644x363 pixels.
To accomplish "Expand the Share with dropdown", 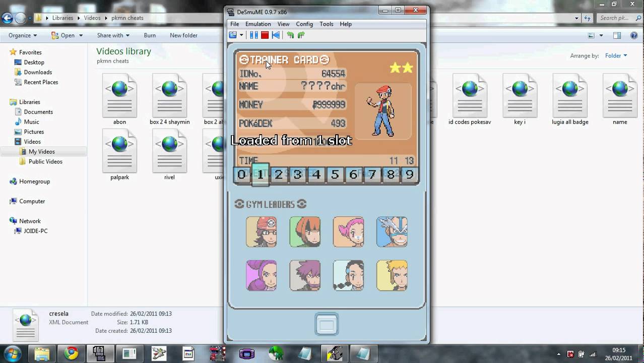I will tap(113, 35).
